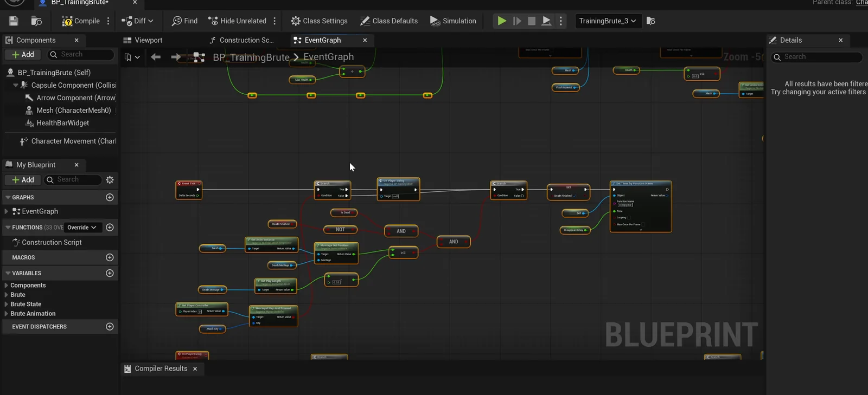
Task: Click the Stop playback button
Action: click(532, 21)
